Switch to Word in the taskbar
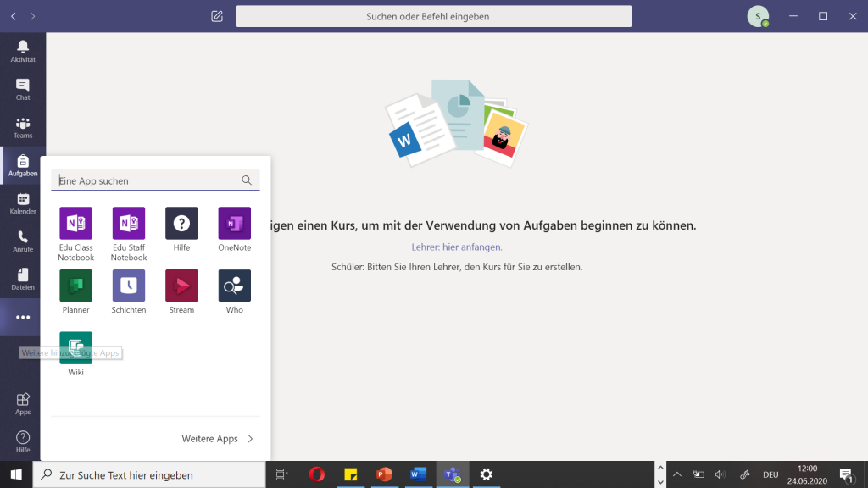Image resolution: width=868 pixels, height=488 pixels. (419, 474)
